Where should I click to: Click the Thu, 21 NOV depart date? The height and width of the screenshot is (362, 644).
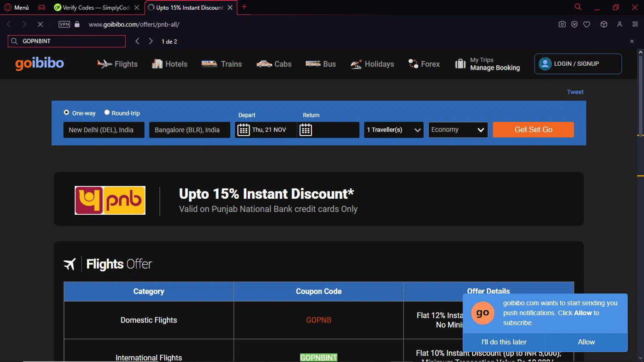click(269, 130)
